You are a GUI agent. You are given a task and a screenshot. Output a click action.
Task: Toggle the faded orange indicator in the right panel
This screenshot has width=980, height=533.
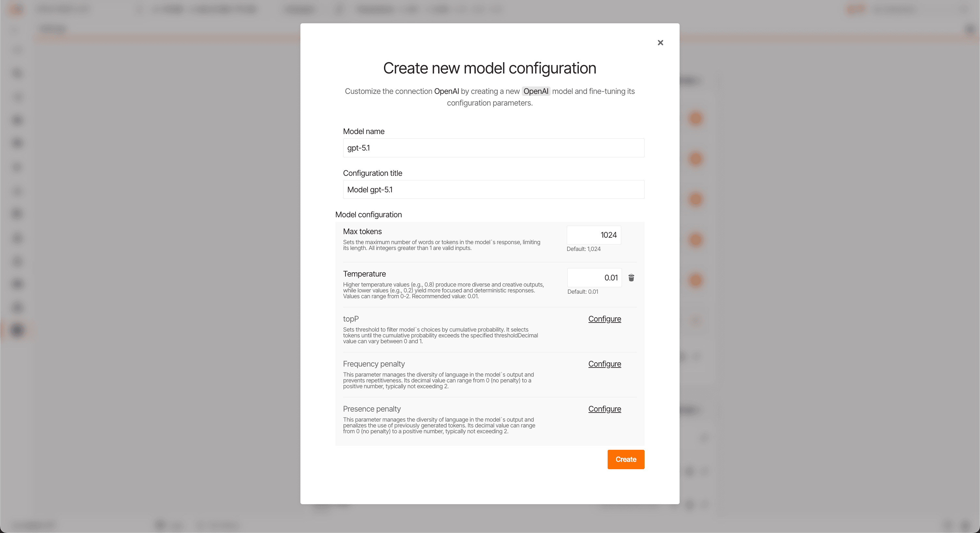pos(695,321)
